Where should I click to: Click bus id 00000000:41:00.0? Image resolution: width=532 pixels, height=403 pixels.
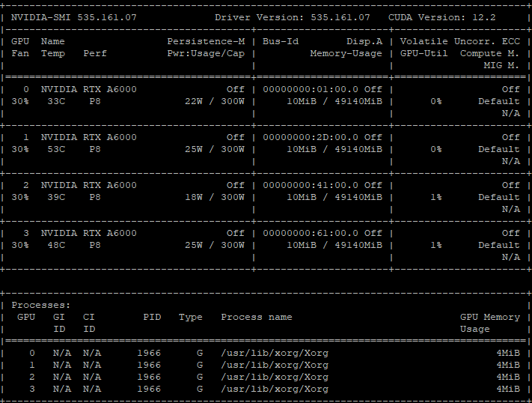pos(310,185)
